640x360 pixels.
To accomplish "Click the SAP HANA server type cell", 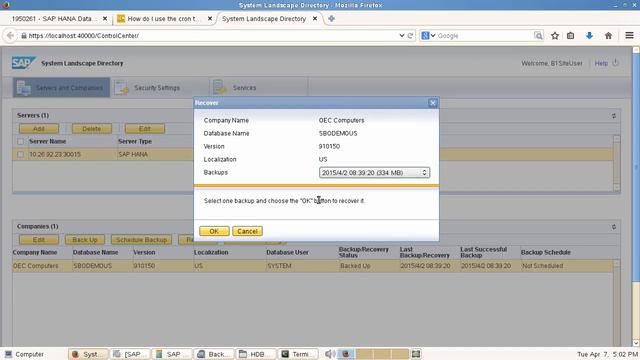I will pos(133,154).
